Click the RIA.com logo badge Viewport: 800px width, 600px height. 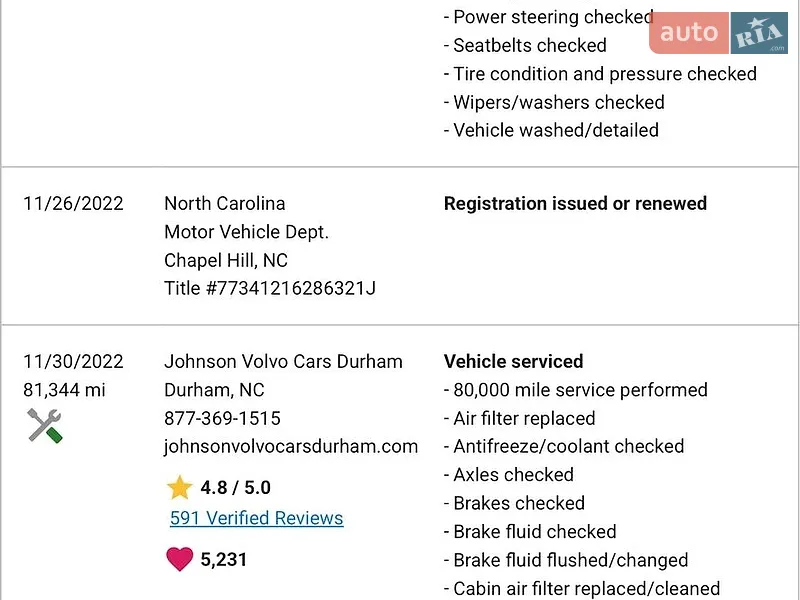coord(759,33)
